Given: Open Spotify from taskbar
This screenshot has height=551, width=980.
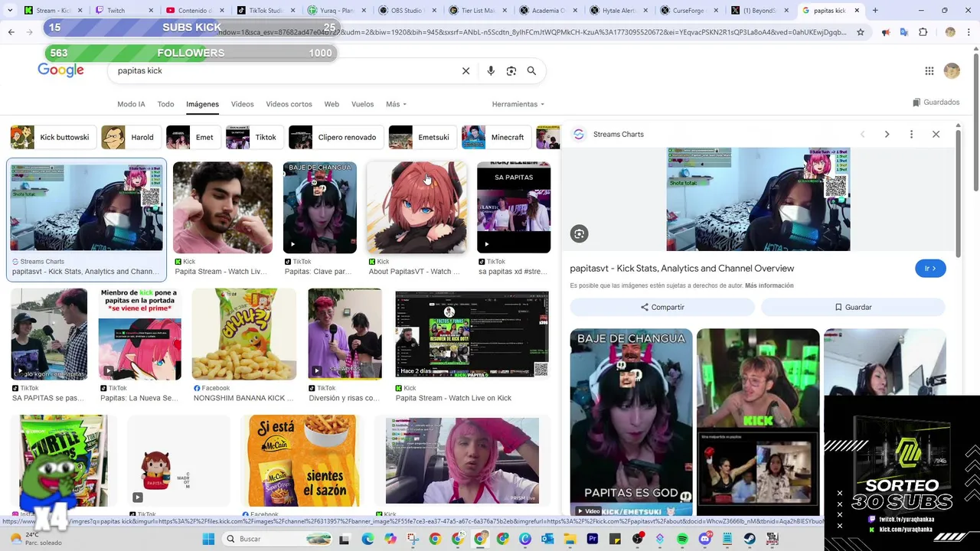Looking at the screenshot, I should click(682, 539).
